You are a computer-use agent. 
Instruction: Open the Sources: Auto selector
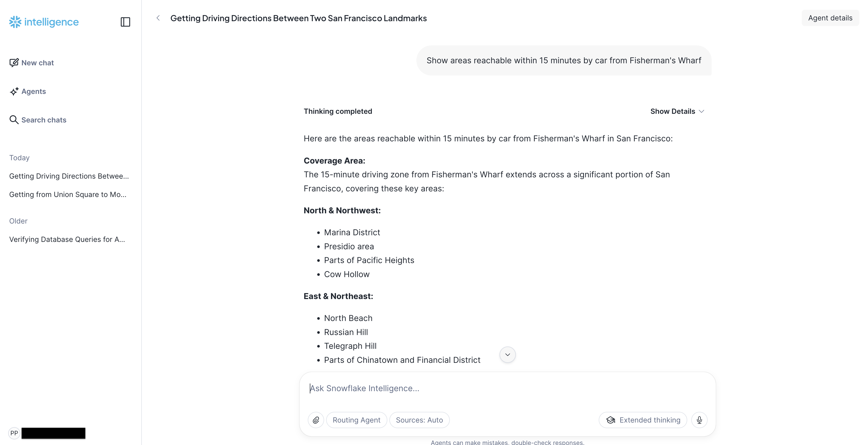click(419, 420)
